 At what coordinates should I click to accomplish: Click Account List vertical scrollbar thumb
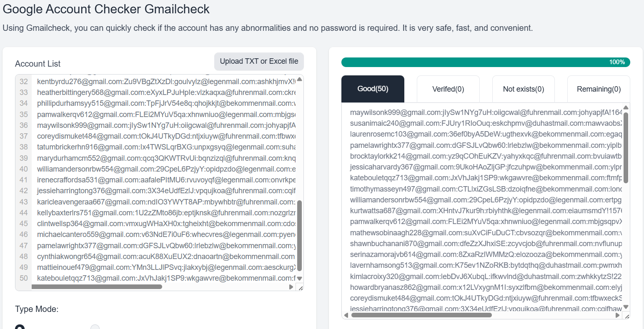tap(299, 235)
